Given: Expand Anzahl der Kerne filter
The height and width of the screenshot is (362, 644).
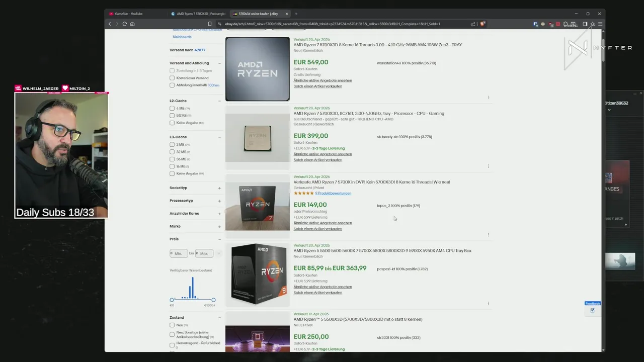Looking at the screenshot, I should [219, 214].
